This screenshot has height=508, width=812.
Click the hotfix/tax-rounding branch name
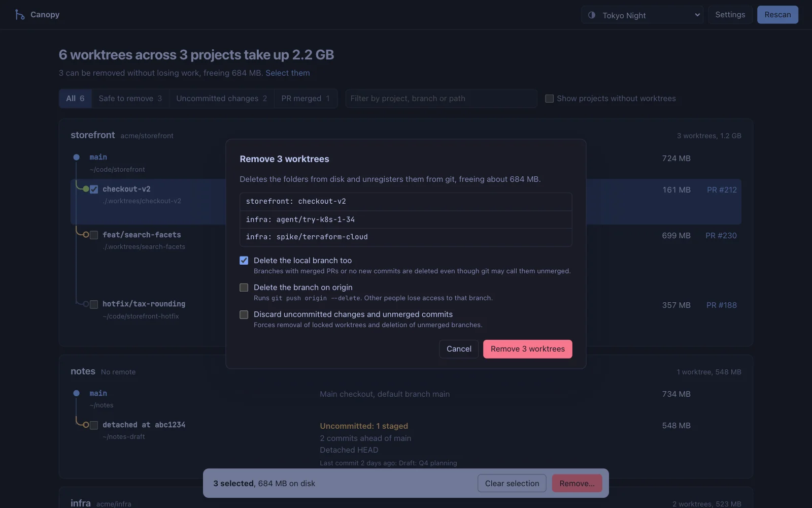tap(144, 304)
